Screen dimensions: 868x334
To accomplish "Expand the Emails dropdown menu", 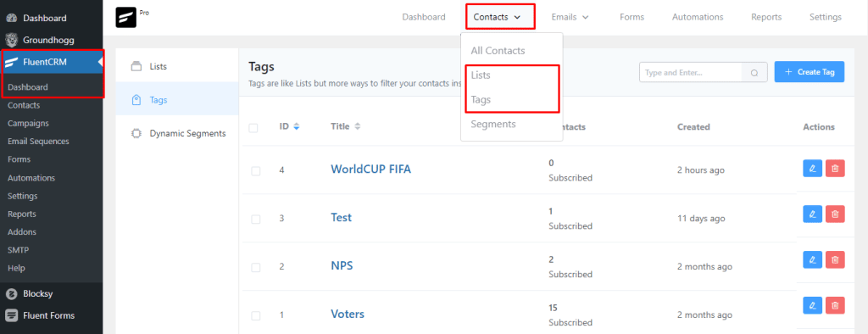I will [x=570, y=17].
